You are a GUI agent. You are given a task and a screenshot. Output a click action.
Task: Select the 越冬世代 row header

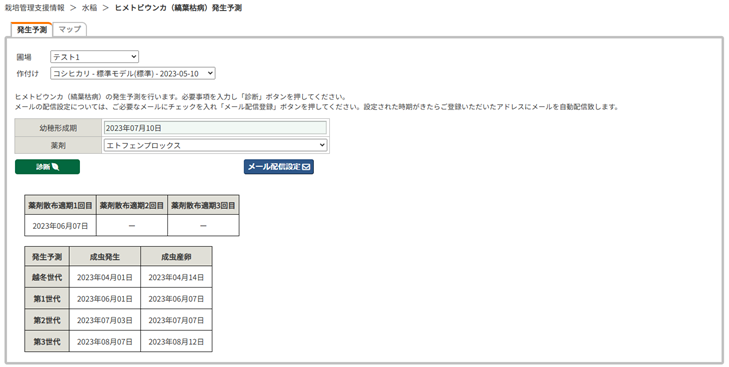pyautogui.click(x=47, y=277)
